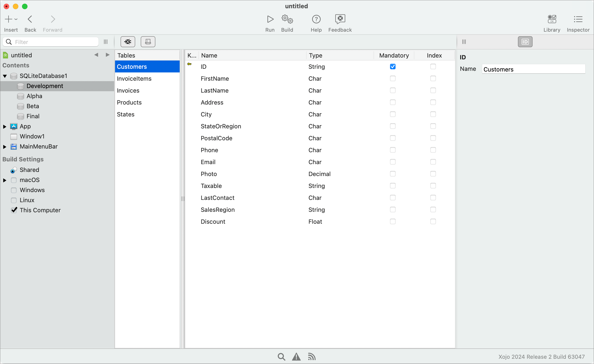Screen dimensions: 594x364
Task: Click the Back navigation button
Action: point(30,19)
